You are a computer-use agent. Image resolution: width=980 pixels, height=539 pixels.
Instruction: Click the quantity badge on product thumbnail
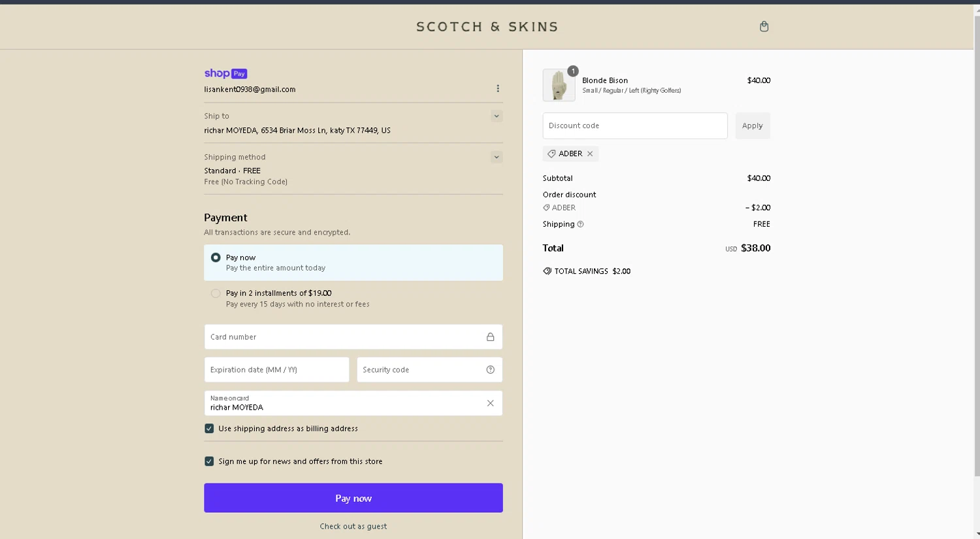572,71
